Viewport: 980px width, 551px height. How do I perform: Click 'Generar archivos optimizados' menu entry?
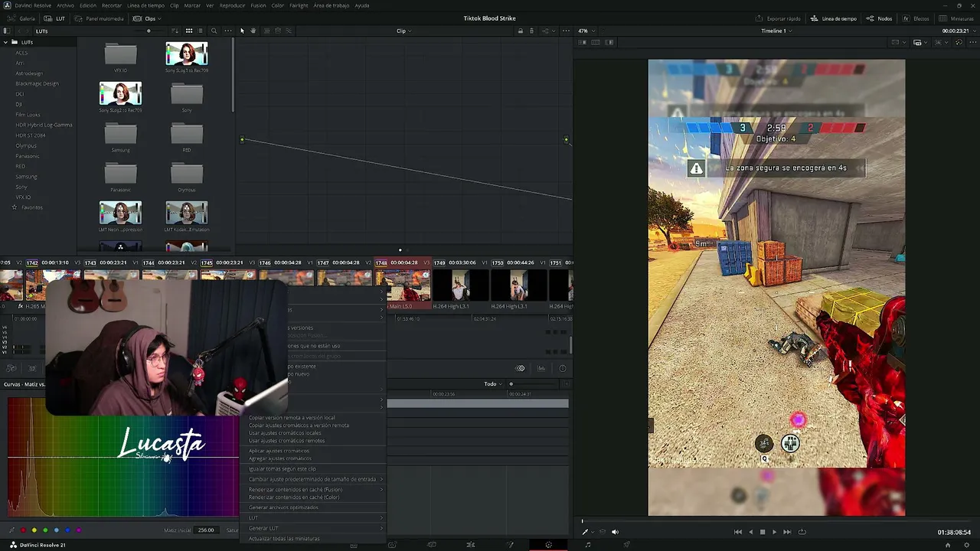283,507
